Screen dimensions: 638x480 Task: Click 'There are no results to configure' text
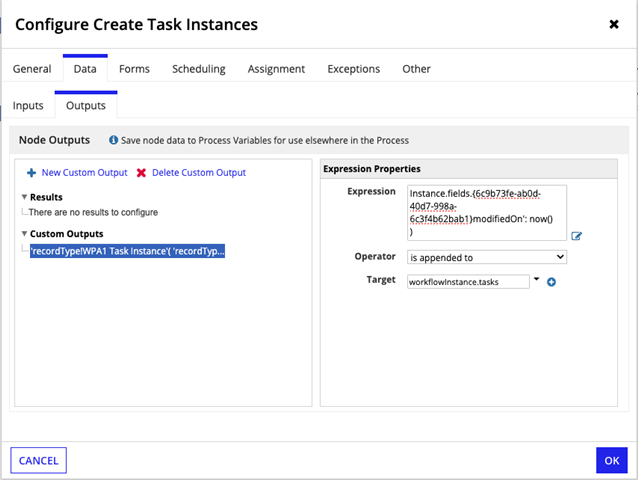point(93,212)
